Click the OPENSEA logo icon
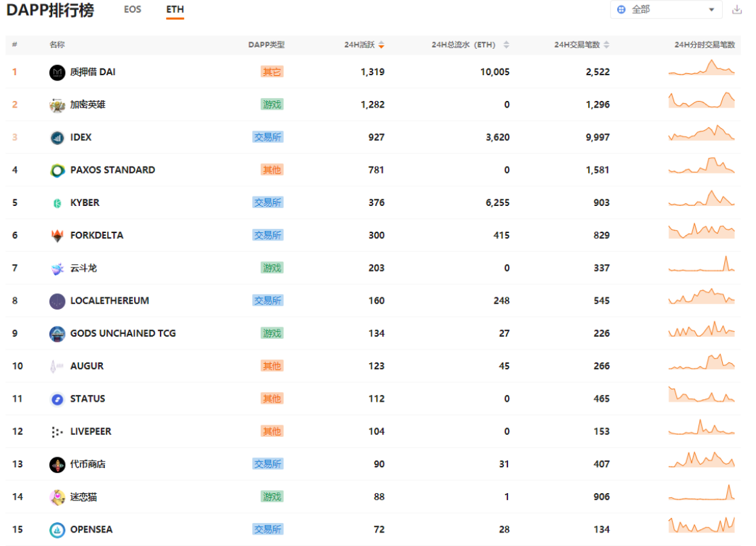Screen dimensions: 756x546 click(57, 530)
